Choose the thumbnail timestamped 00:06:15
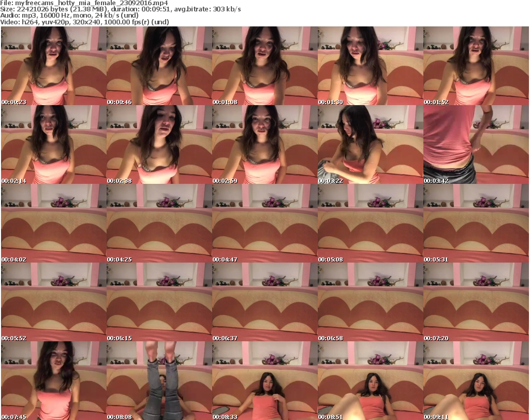This screenshot has width=530, height=420. [x=159, y=302]
